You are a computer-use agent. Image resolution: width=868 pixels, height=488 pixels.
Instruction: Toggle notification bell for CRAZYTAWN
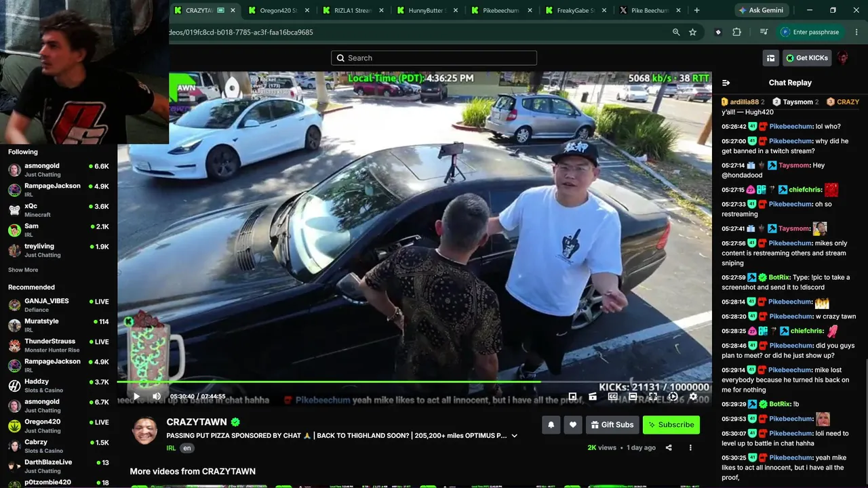(551, 425)
